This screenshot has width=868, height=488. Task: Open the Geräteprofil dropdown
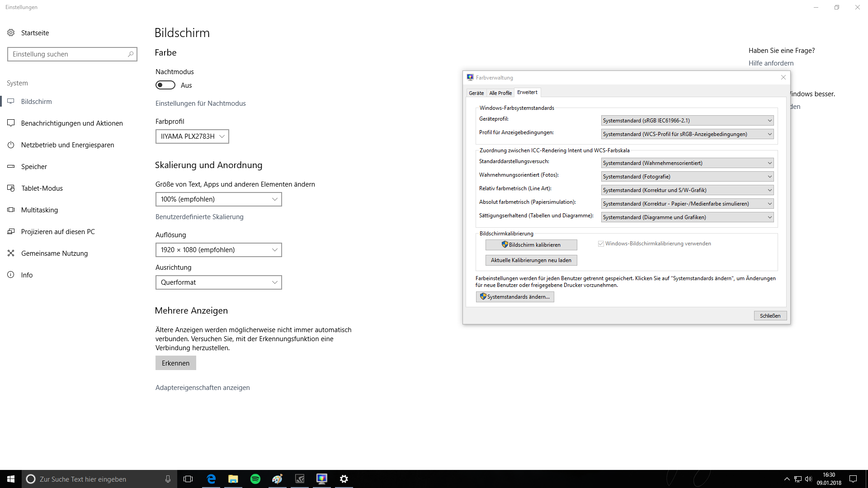(687, 121)
